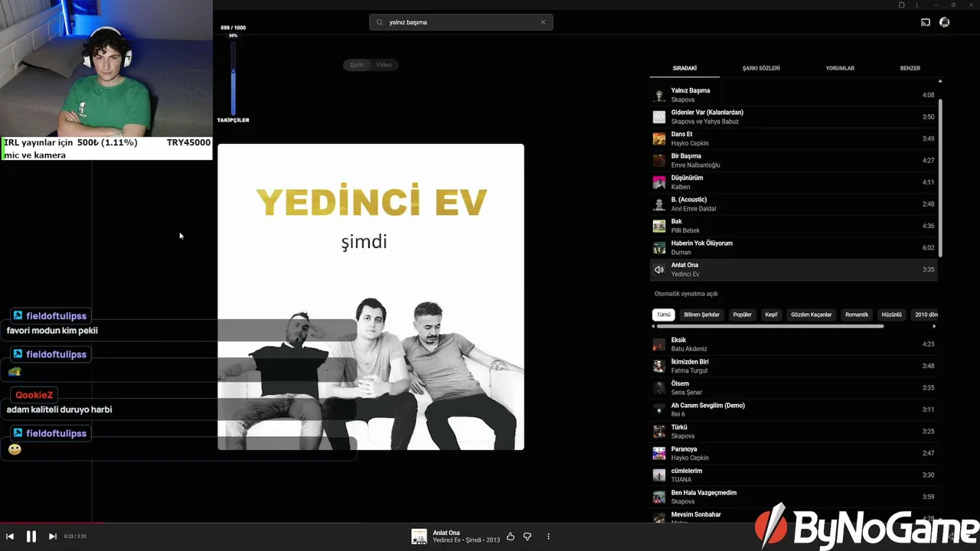Play Ölsem by Sena Şener
This screenshot has height=551, width=980.
pos(794,388)
